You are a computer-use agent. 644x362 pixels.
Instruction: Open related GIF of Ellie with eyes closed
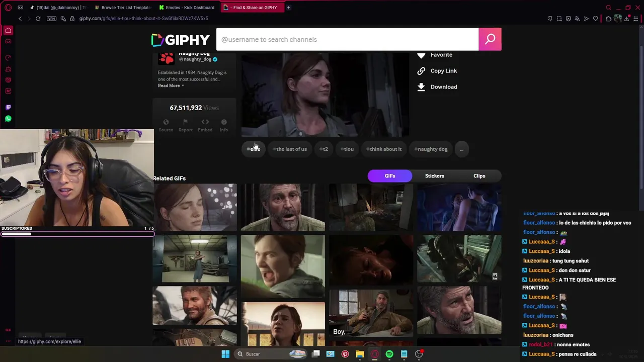click(x=195, y=207)
